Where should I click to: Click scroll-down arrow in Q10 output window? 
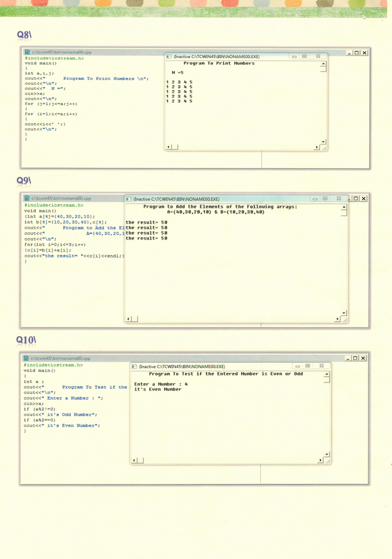point(327,455)
